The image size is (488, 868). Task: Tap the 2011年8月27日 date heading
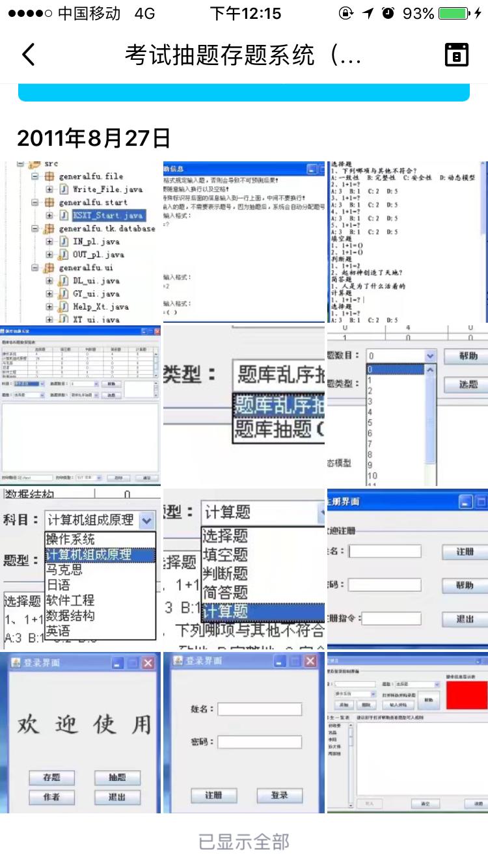(94, 138)
